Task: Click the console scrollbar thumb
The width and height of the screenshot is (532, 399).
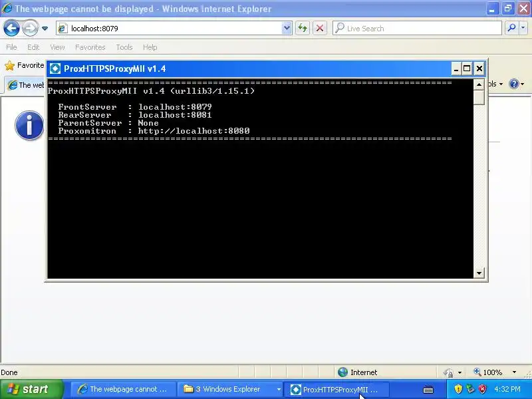Action: point(479,97)
